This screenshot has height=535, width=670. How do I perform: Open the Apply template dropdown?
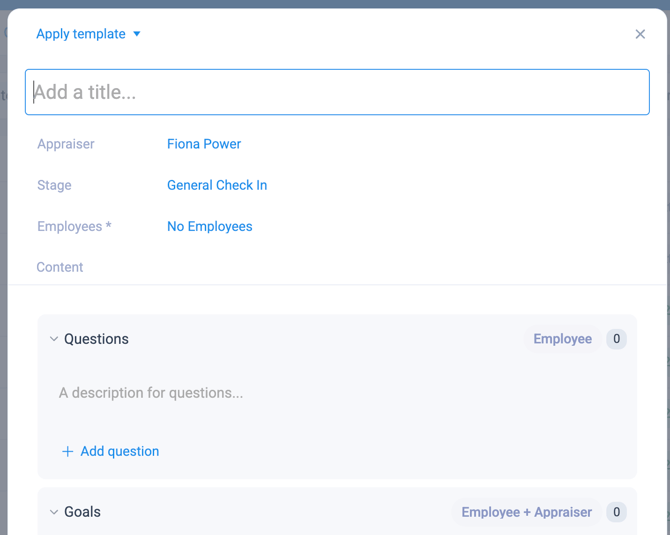point(81,34)
